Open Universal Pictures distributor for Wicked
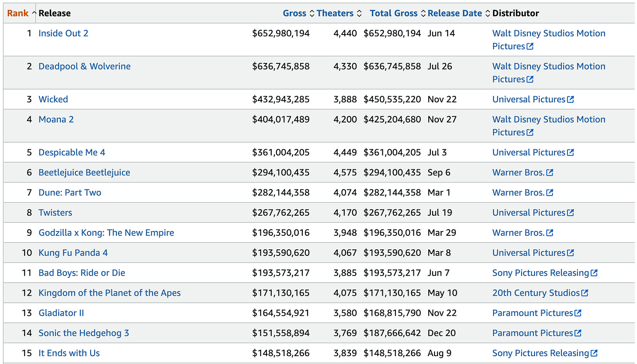 click(528, 99)
